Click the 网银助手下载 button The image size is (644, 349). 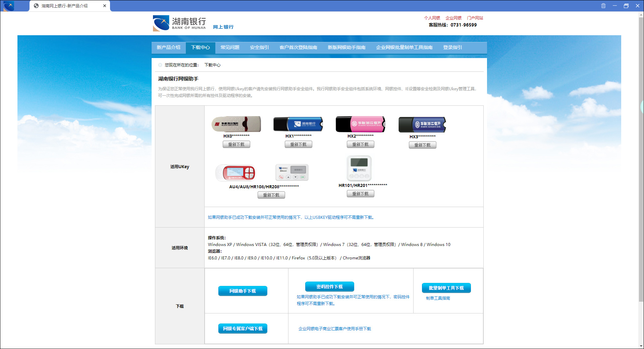(243, 291)
